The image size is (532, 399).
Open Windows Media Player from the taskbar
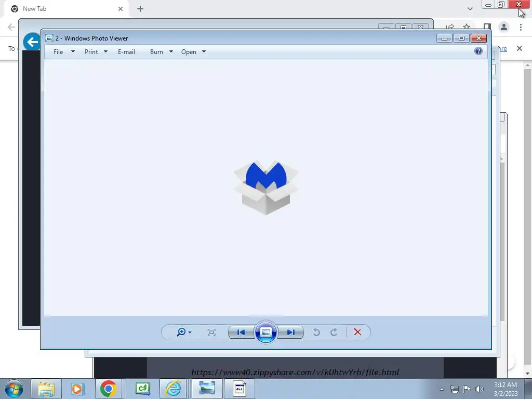click(x=77, y=389)
